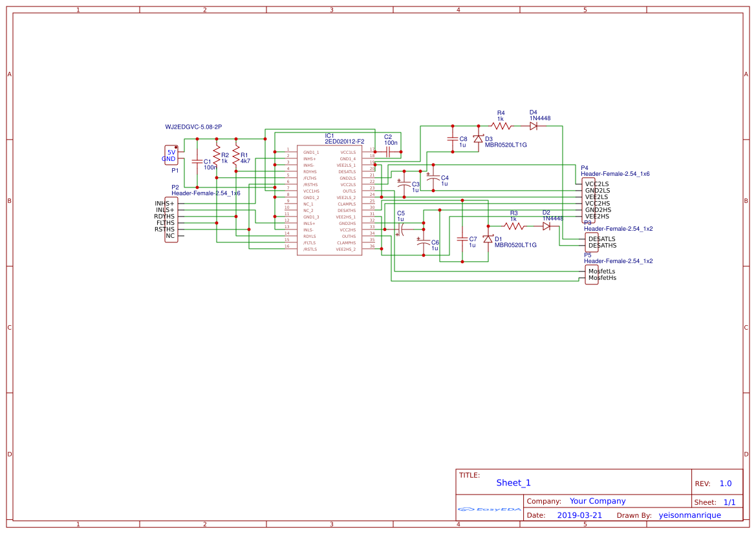Click the 2019-03-21 date field
The height and width of the screenshot is (534, 756).
(579, 515)
